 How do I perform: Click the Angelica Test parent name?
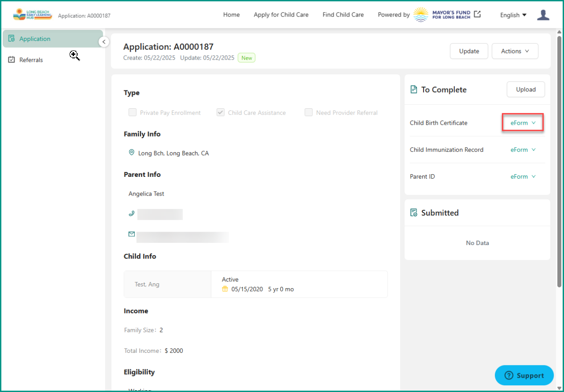tap(146, 194)
